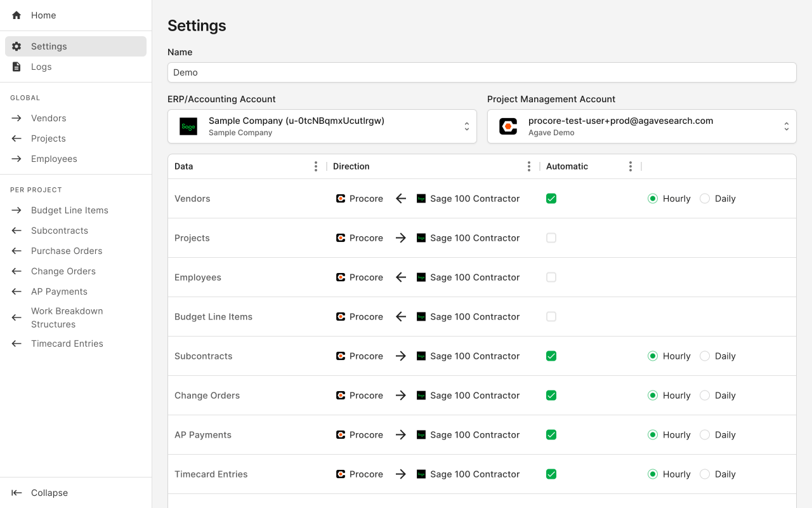
Task: Click 'Sage 100 Contractor' text in Employees row
Action: 475,277
